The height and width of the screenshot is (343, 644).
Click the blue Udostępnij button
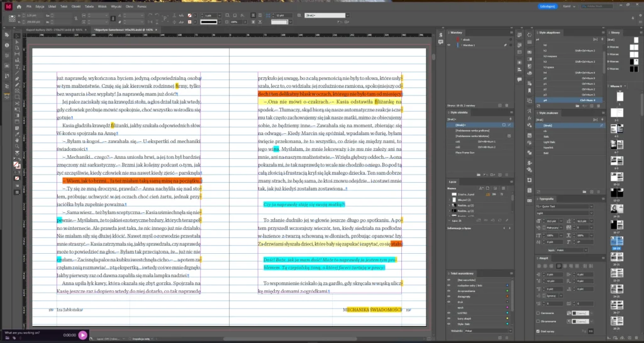[x=548, y=6]
